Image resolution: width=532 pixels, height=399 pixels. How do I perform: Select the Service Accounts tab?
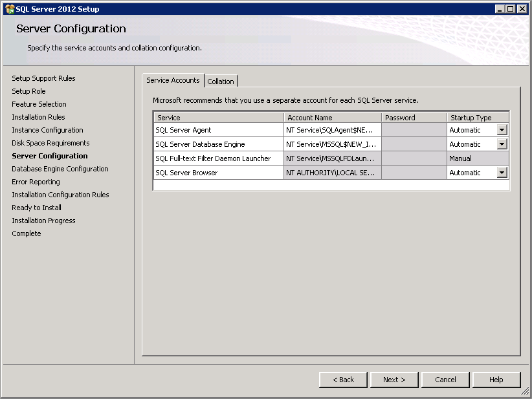click(173, 80)
